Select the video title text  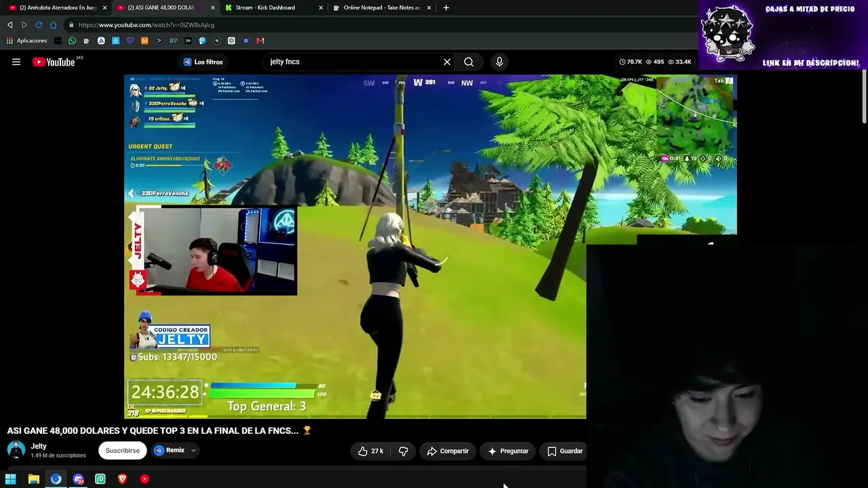coord(159,430)
